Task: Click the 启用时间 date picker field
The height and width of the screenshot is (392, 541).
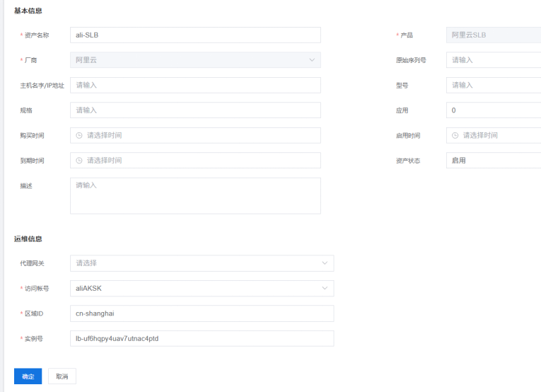Action: tap(494, 135)
